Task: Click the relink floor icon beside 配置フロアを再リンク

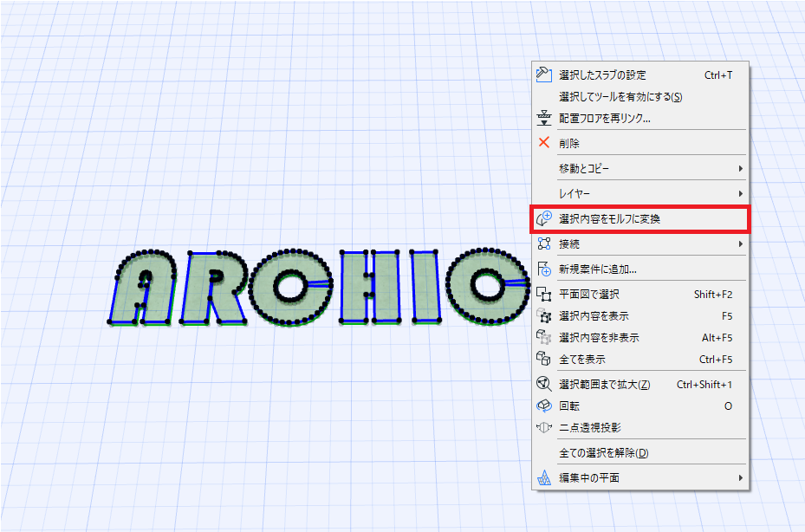Action: [543, 118]
